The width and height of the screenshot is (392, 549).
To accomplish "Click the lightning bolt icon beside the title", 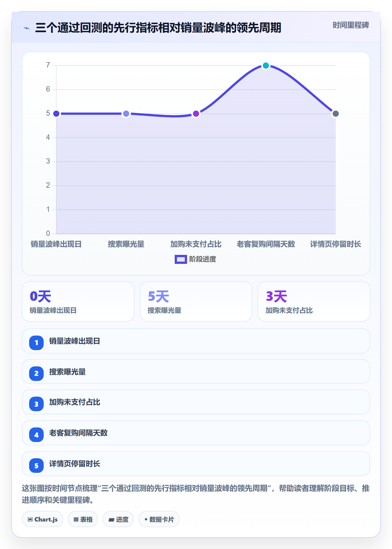I will (x=27, y=28).
